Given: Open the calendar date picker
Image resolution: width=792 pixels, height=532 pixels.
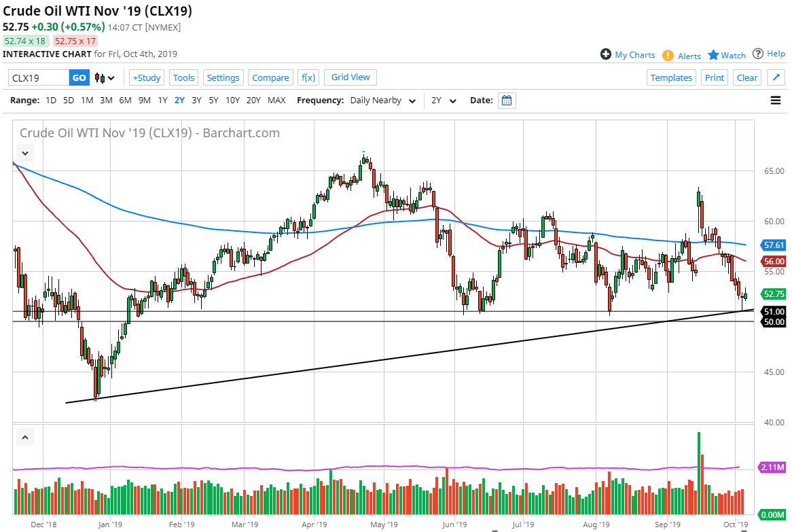Looking at the screenshot, I should (x=506, y=100).
